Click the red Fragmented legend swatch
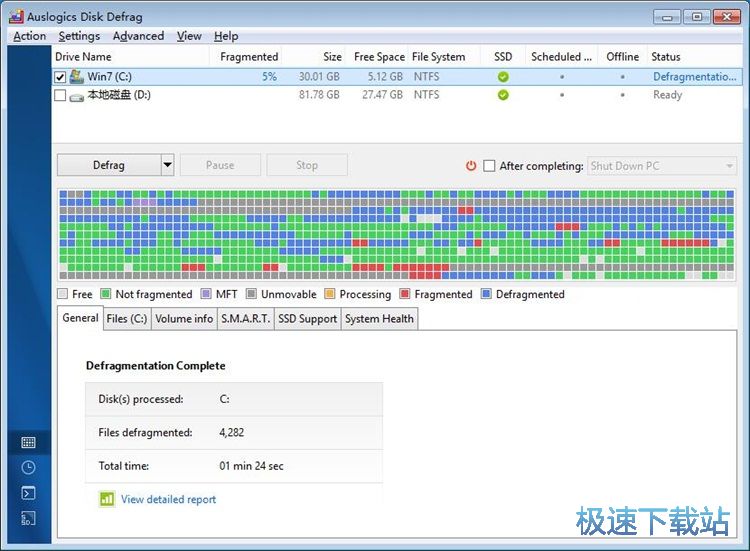Screen dimensions: 750x551 (405, 295)
